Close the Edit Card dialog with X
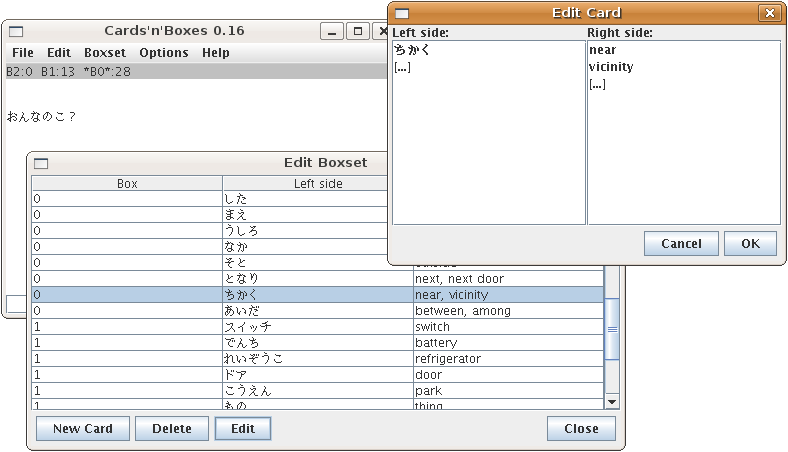The width and height of the screenshot is (788, 452). 768,13
